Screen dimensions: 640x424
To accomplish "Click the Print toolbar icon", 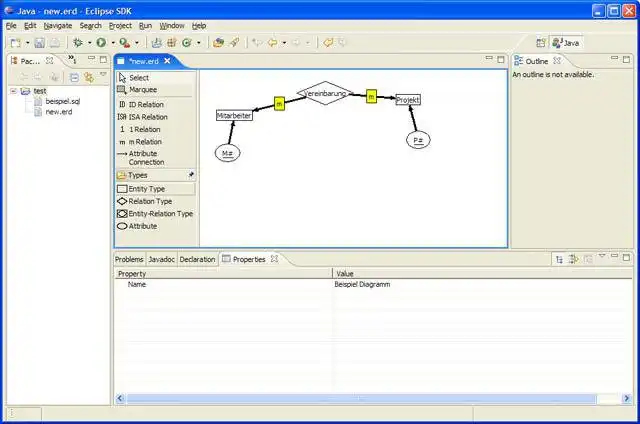I will 55,42.
